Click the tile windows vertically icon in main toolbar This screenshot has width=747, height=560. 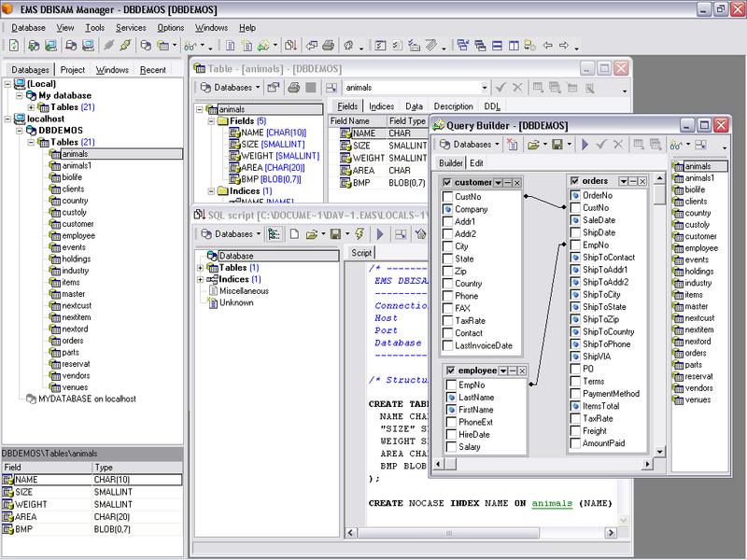pos(514,45)
